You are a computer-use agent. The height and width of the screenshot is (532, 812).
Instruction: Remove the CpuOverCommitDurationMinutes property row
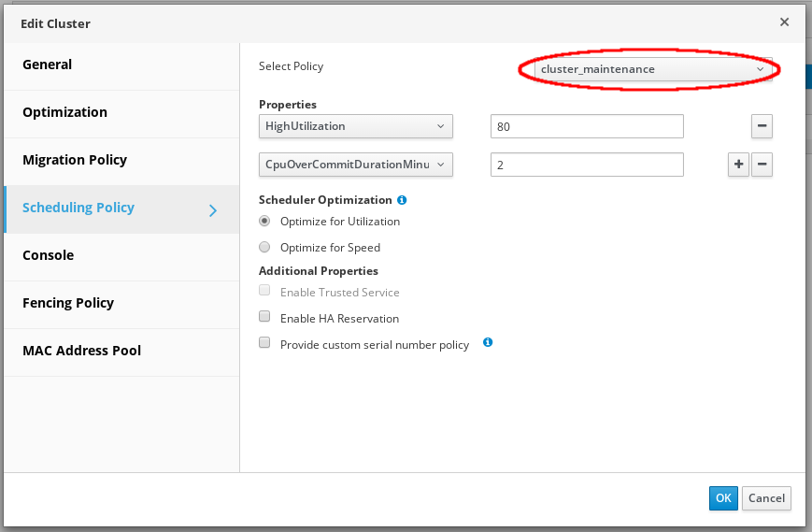(762, 165)
